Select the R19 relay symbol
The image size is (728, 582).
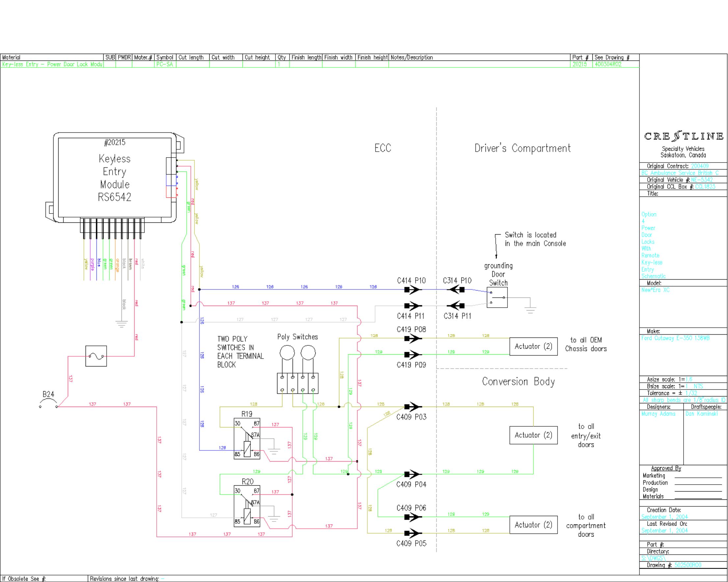247,438
